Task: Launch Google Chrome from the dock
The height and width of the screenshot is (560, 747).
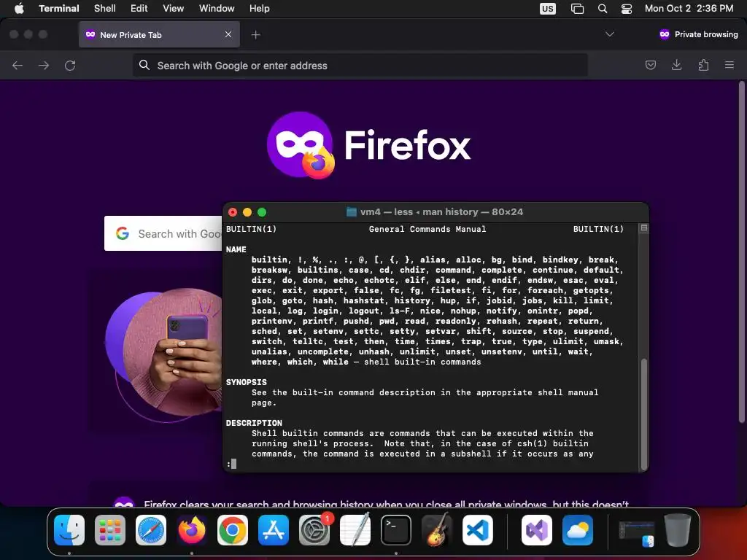Action: coord(233,530)
